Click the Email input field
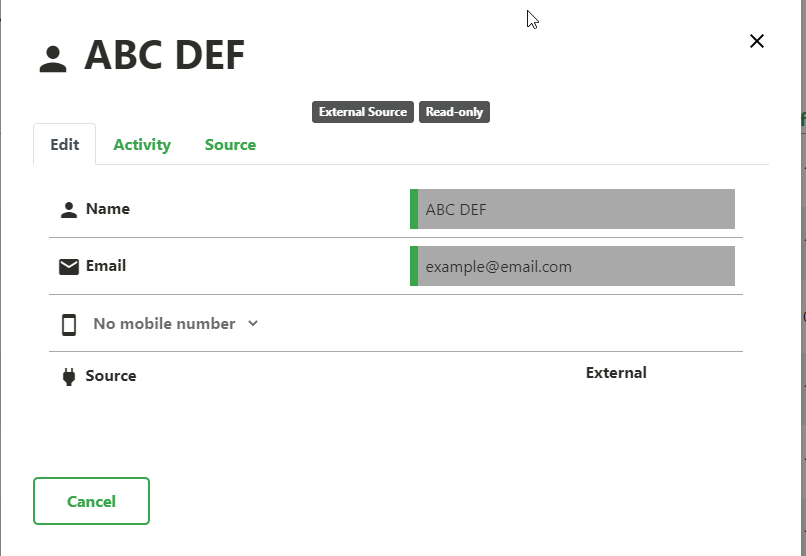 click(x=573, y=266)
